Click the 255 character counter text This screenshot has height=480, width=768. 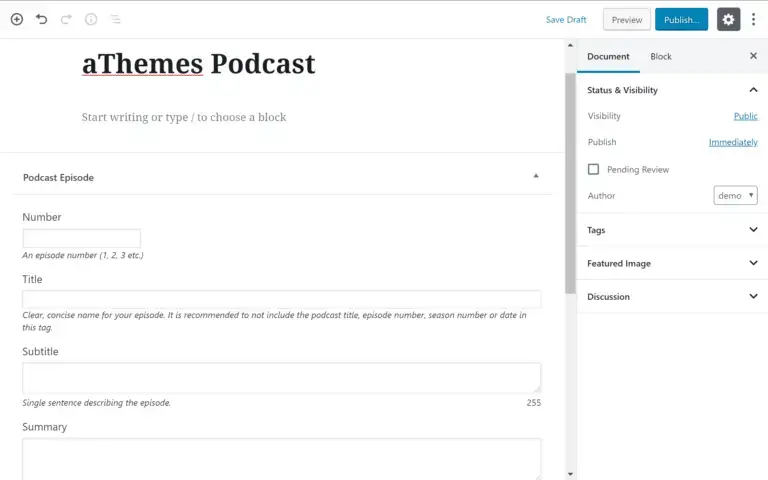tap(533, 403)
